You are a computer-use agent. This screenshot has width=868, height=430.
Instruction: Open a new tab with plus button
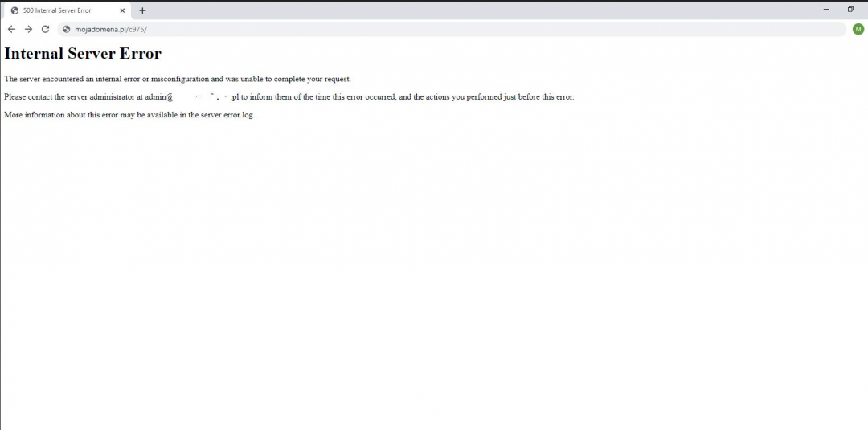pyautogui.click(x=142, y=10)
